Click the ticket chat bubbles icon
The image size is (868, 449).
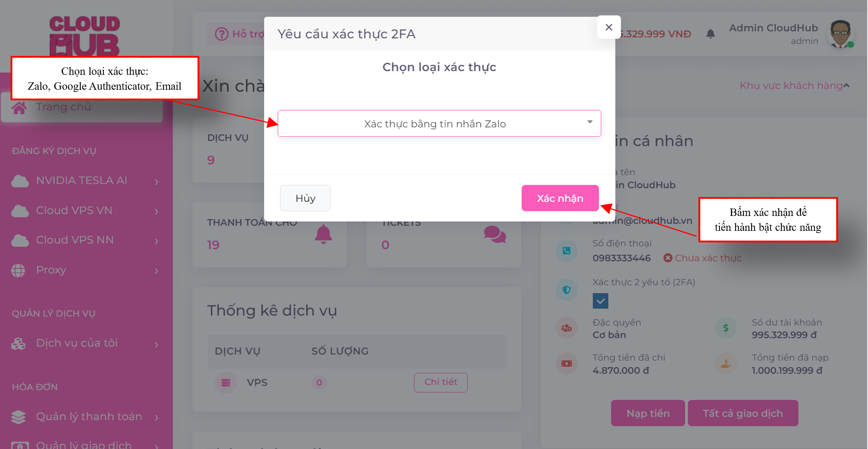[495, 235]
